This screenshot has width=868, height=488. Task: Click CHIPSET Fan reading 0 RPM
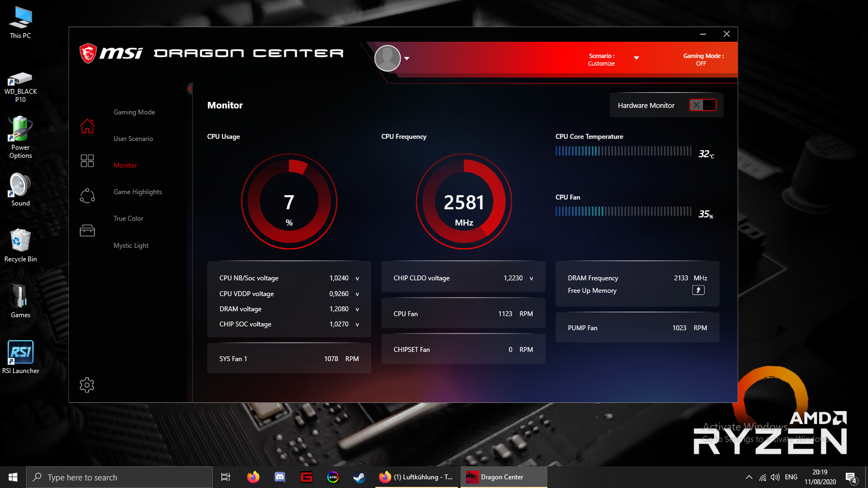point(521,350)
